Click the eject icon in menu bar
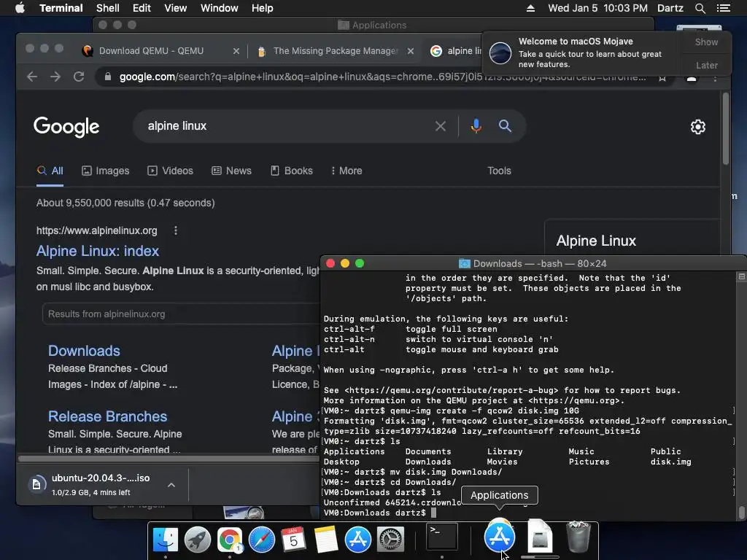747x560 pixels. point(530,8)
